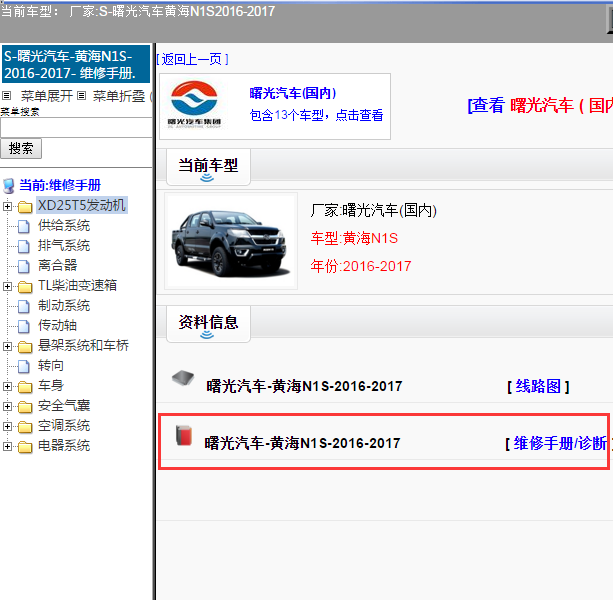613x600 pixels.
Task: Select XD25T5发动机 tree label
Action: point(82,205)
